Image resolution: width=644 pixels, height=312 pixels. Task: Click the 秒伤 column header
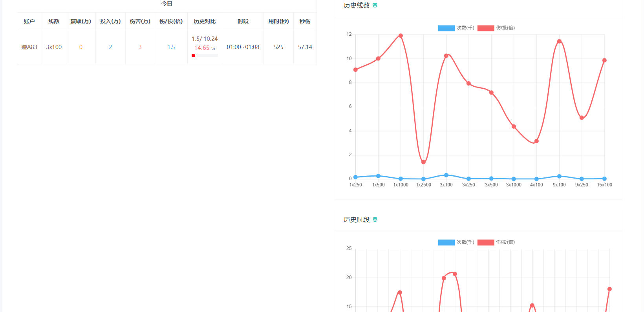tap(305, 21)
